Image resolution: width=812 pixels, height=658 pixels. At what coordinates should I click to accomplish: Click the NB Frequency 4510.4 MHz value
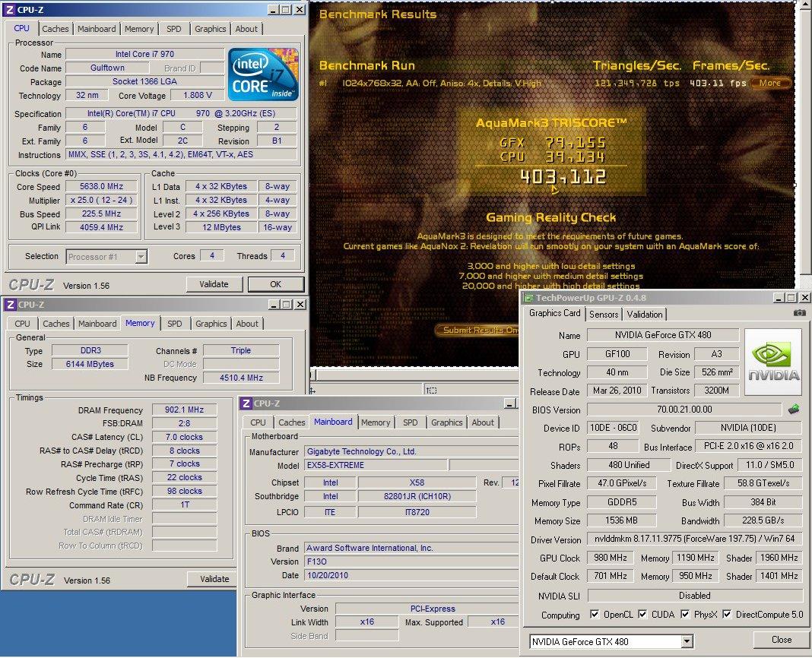coord(241,378)
